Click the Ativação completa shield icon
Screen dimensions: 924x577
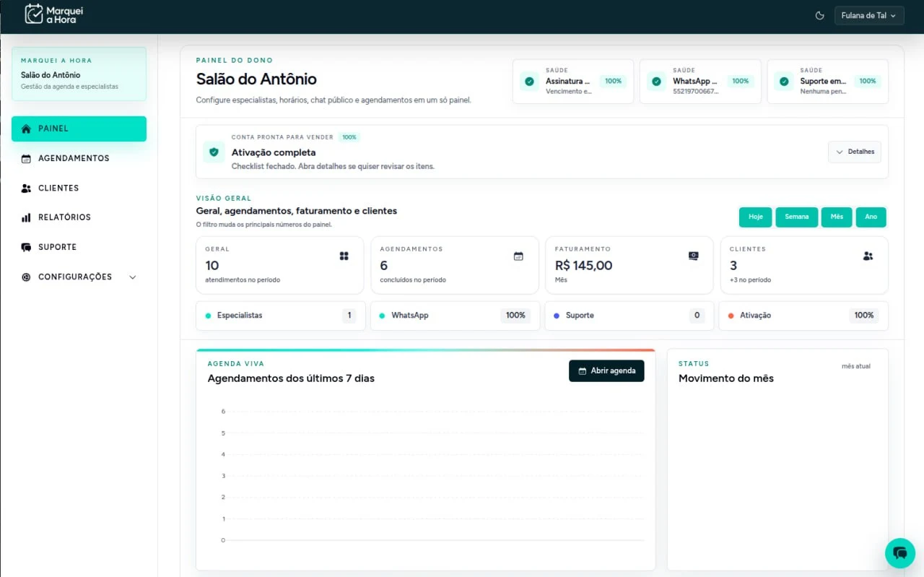pos(214,152)
